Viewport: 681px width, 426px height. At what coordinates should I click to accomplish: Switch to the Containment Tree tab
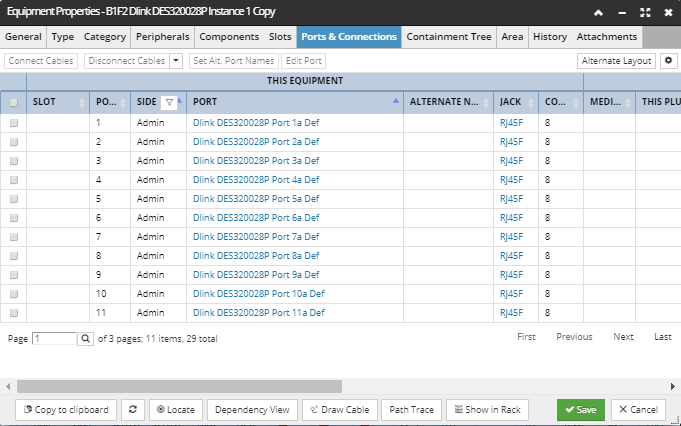pos(449,37)
